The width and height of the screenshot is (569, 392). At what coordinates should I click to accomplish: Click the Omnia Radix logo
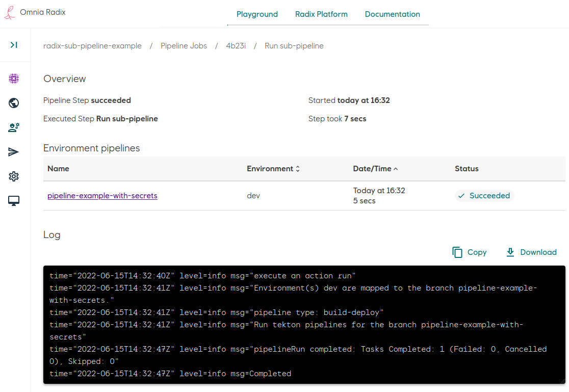[35, 12]
